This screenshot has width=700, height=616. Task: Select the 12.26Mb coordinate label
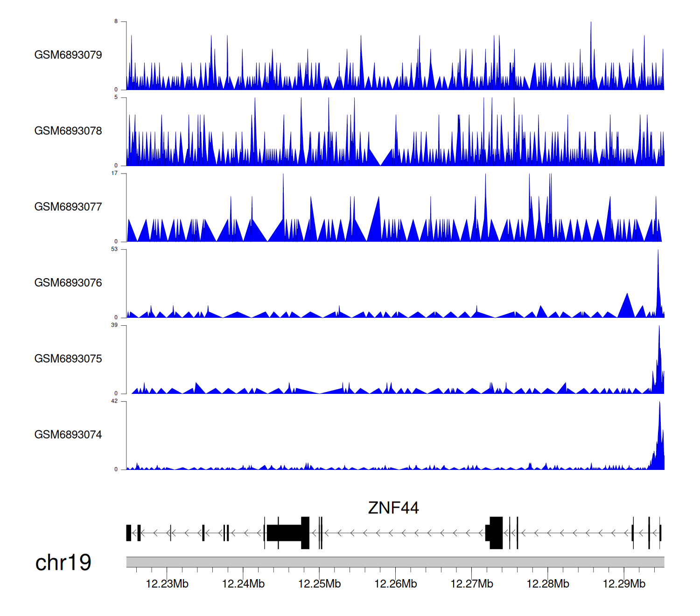[x=395, y=584]
